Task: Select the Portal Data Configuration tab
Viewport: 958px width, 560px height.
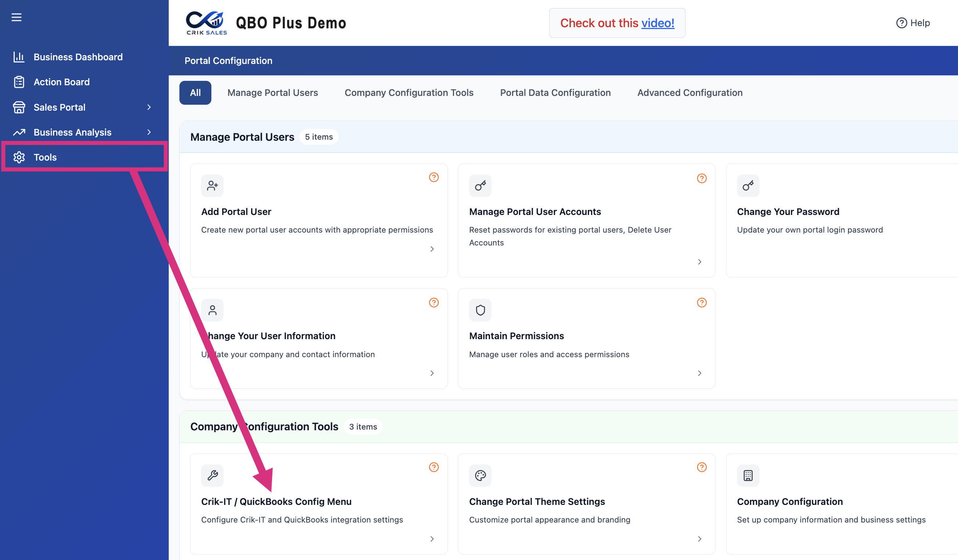Action: coord(555,93)
